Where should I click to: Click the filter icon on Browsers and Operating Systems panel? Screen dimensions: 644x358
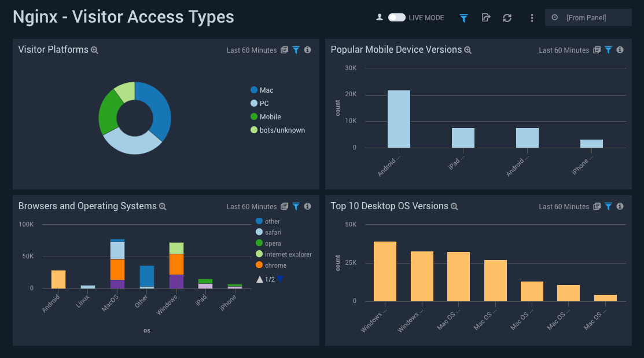[296, 206]
